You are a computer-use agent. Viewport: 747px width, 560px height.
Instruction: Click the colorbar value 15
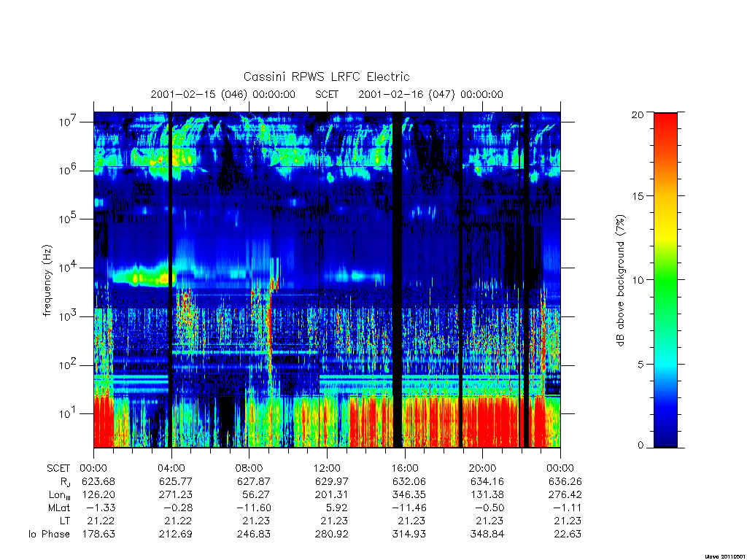click(x=637, y=196)
